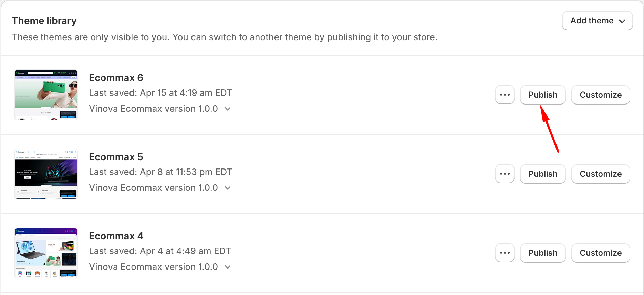Expand version details for Ecommax 5
Viewport: 644px width, 295px height.
(228, 188)
